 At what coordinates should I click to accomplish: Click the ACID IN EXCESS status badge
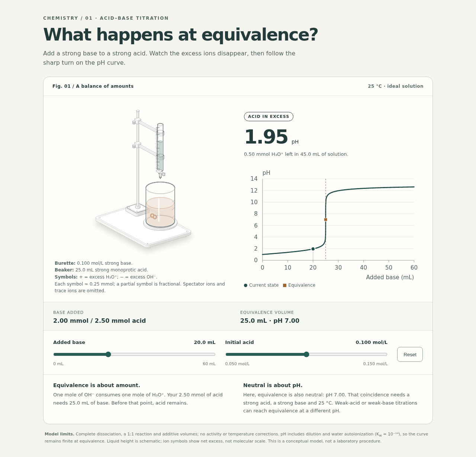point(268,116)
